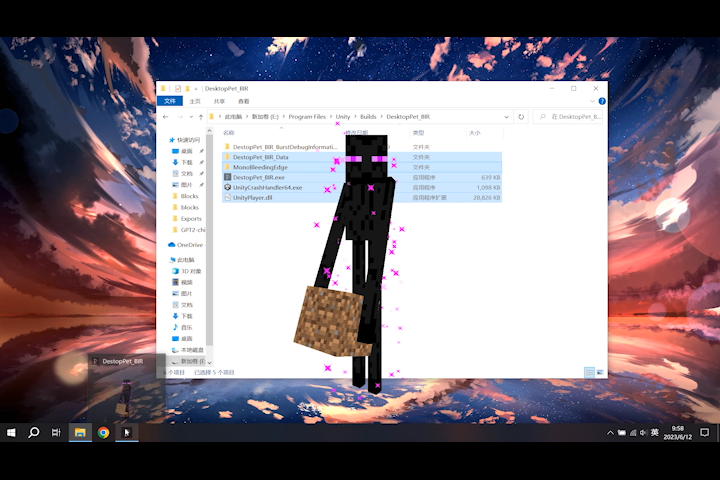Open Task View on the taskbar
The height and width of the screenshot is (480, 720).
(56, 432)
